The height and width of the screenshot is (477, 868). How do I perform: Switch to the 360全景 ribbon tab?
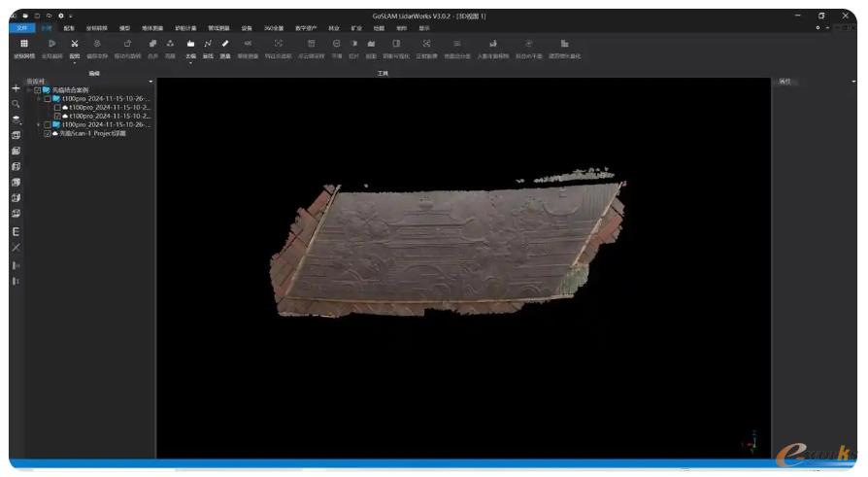coord(274,28)
